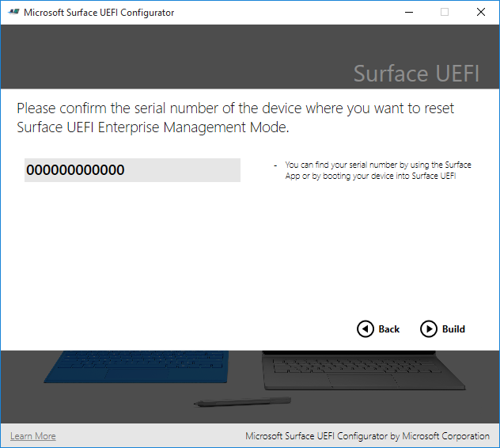The height and width of the screenshot is (448, 500).
Task: Click the Build button label
Action: click(x=453, y=329)
